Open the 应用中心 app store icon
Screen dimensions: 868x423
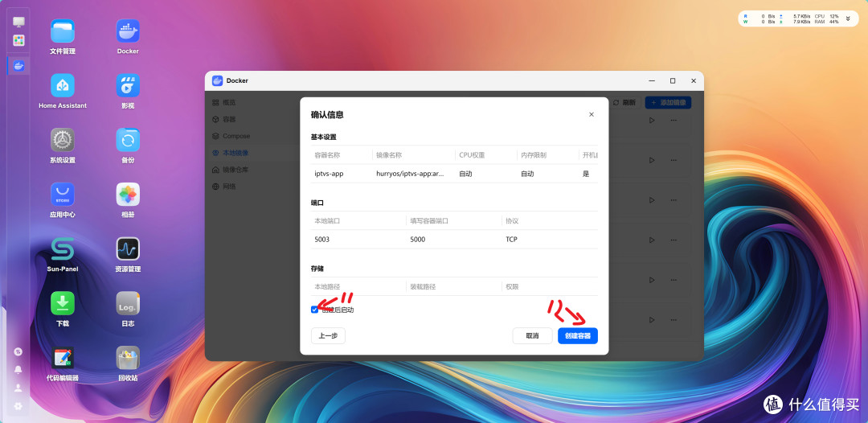(63, 195)
